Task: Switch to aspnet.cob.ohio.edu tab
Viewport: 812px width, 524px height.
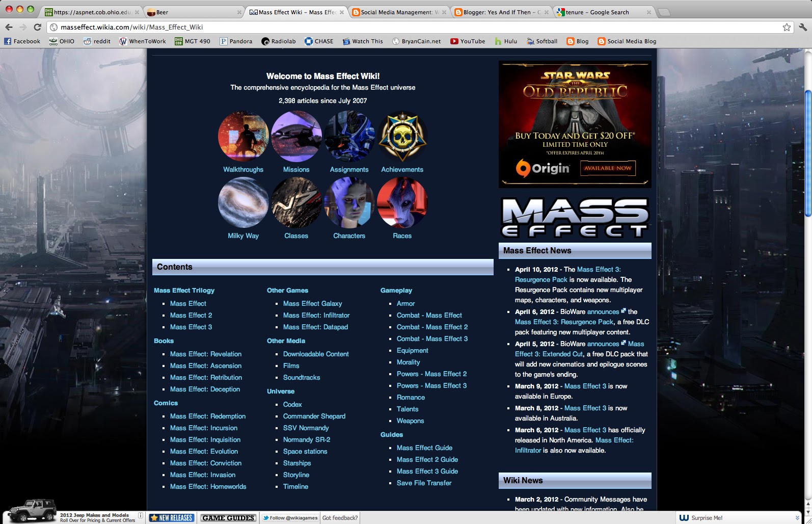Action: point(92,12)
